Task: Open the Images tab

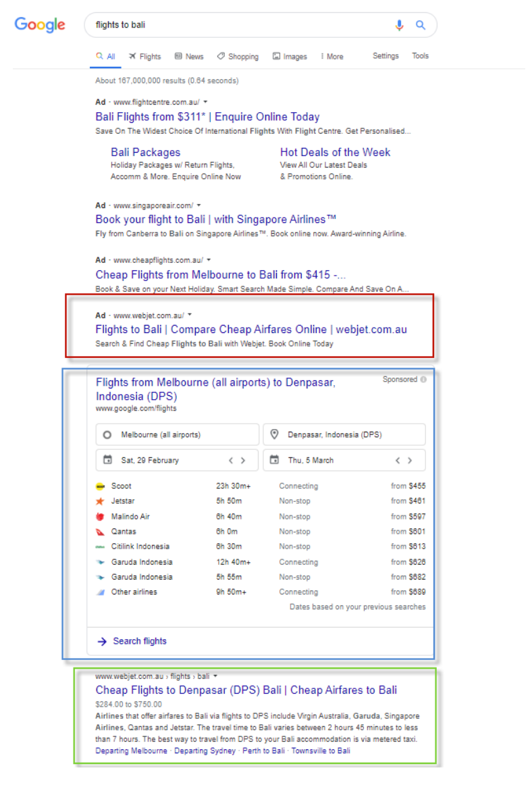Action: pyautogui.click(x=290, y=57)
